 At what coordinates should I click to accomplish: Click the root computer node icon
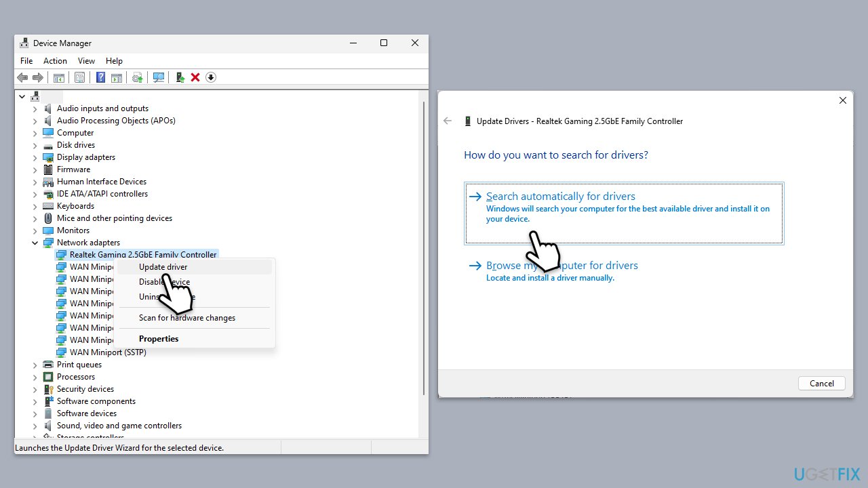35,96
